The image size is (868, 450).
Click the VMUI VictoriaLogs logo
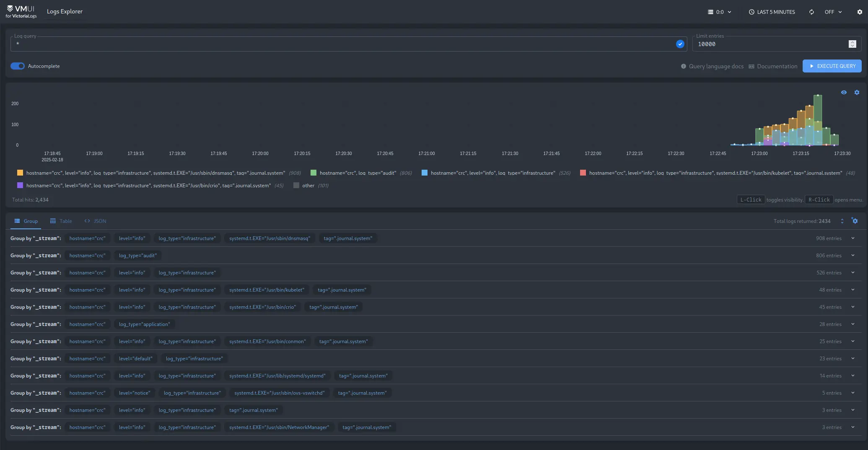(21, 12)
